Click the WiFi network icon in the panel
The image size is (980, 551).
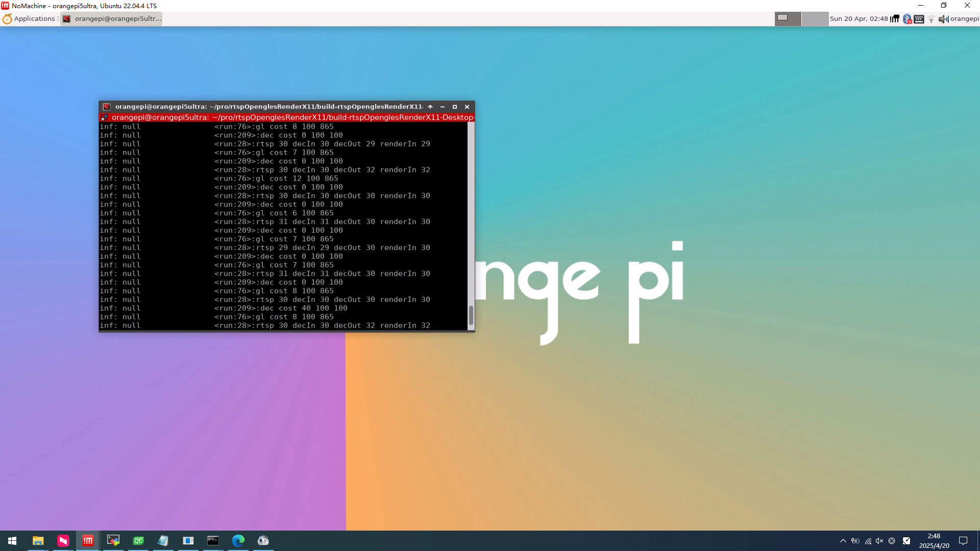(x=931, y=19)
